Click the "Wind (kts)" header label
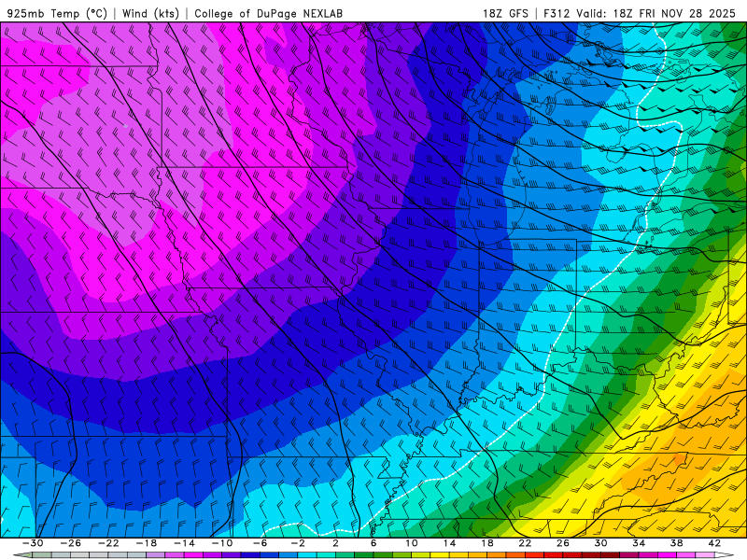 150,13
